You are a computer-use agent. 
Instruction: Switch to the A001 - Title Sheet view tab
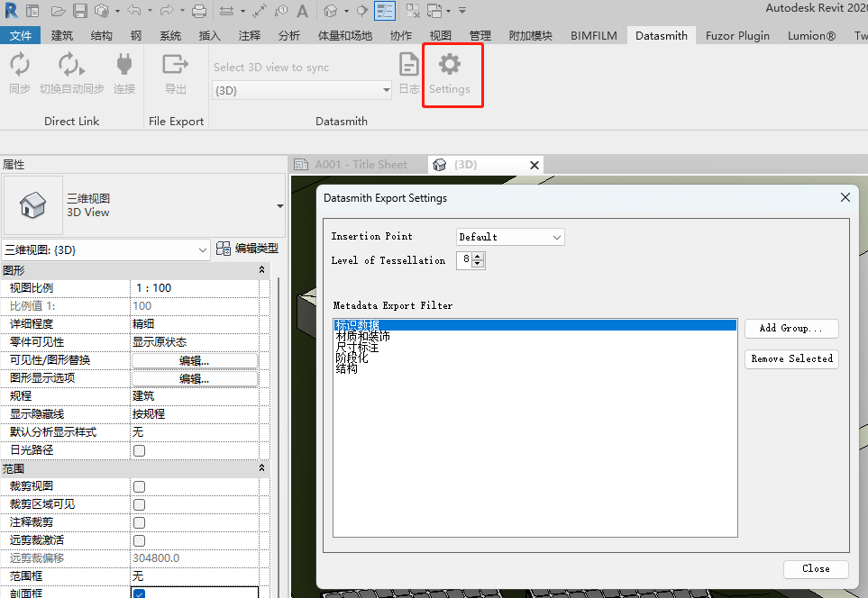pyautogui.click(x=359, y=164)
